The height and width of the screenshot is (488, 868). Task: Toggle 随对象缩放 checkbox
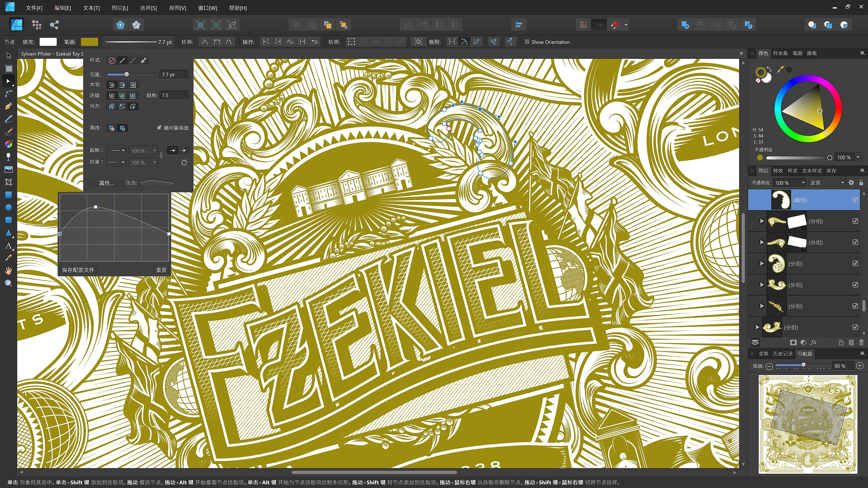pos(159,128)
